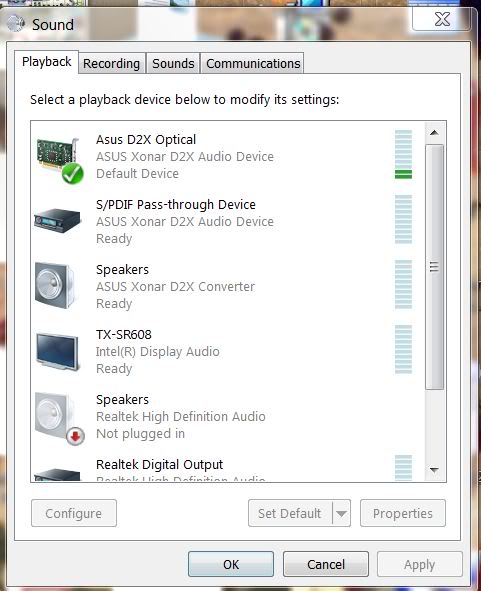The height and width of the screenshot is (591, 481).
Task: Click the scrollbar down arrow
Action: coord(434,470)
